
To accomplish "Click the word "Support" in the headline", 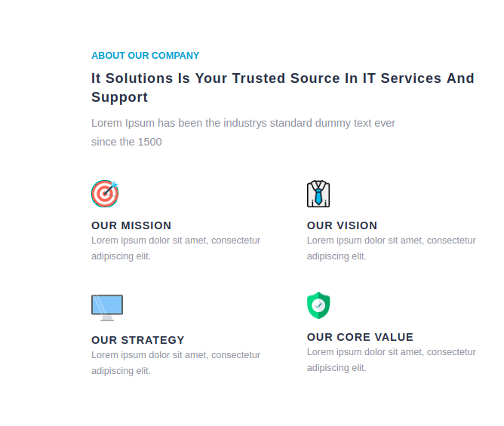I will tap(119, 97).
